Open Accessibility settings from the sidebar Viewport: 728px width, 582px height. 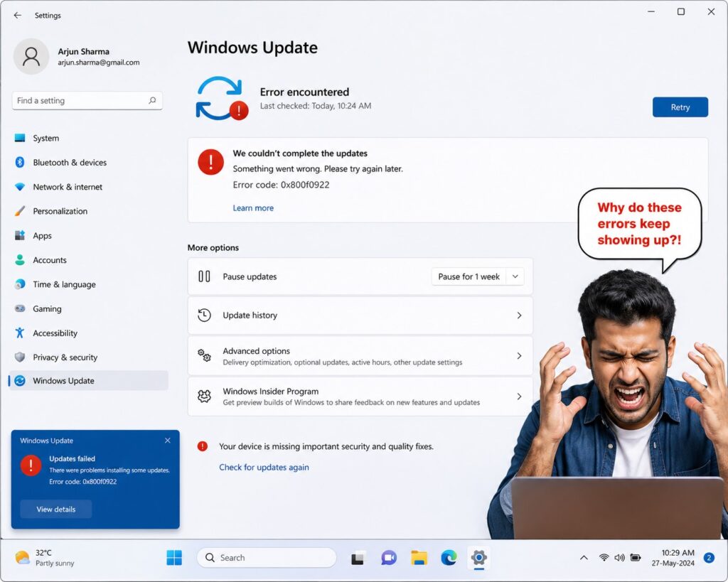click(x=55, y=333)
